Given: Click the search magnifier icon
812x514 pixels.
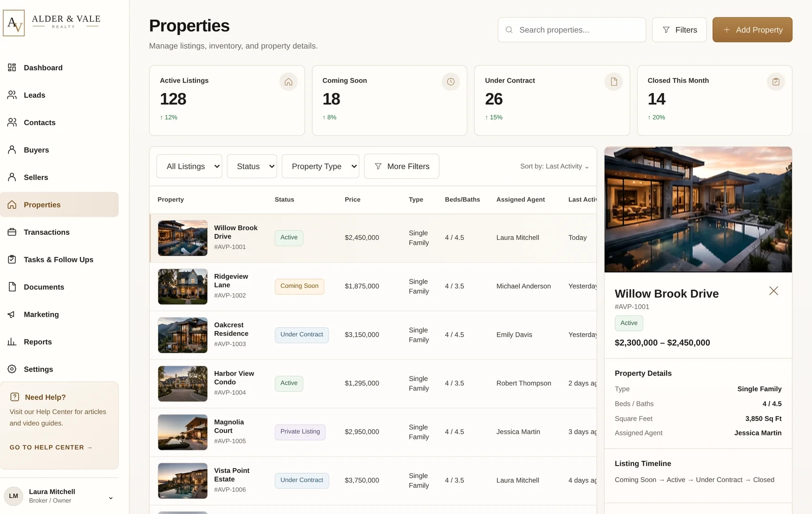Looking at the screenshot, I should 509,30.
